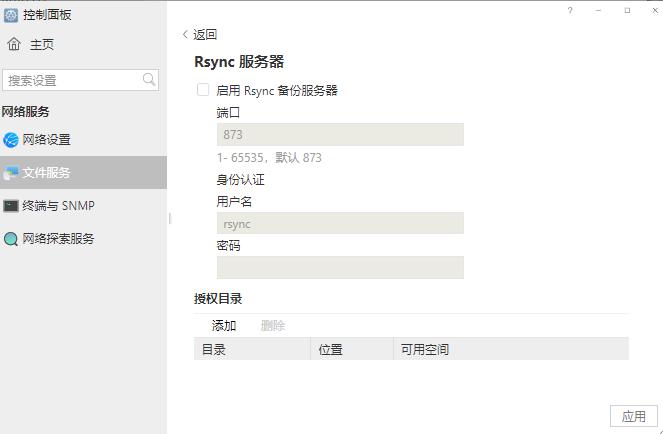663x434 pixels.
Task: Click the username field showing rsync
Action: (340, 223)
